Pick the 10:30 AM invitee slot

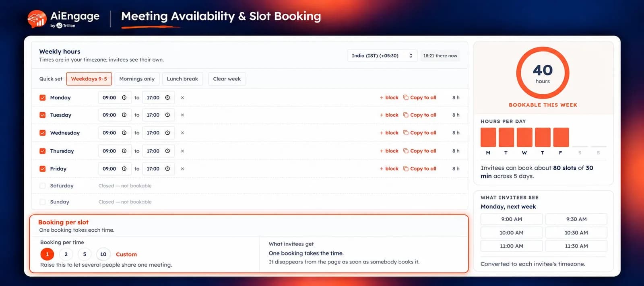576,233
